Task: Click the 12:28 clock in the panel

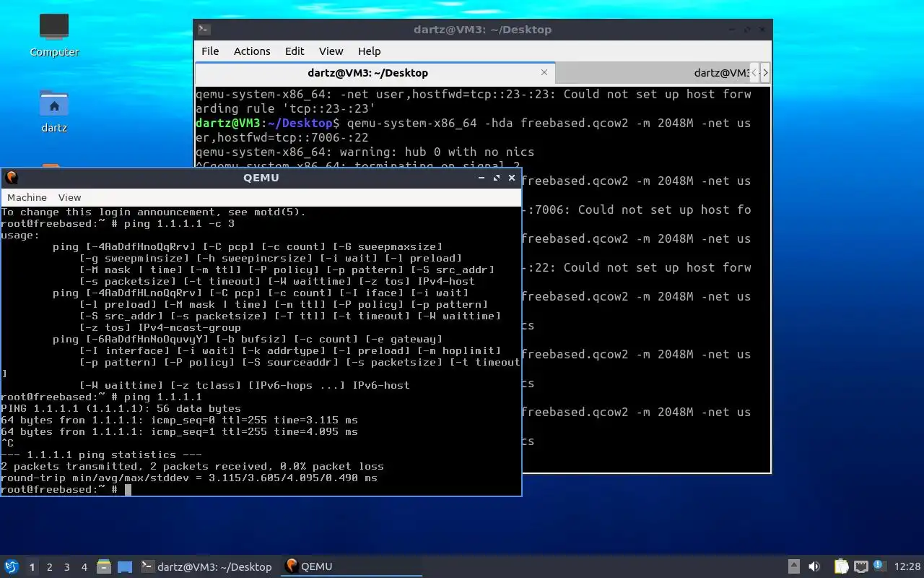Action: pyautogui.click(x=907, y=566)
